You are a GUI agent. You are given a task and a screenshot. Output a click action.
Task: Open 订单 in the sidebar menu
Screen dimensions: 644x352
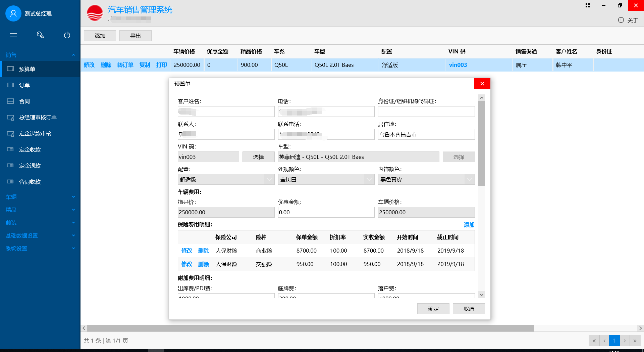click(x=24, y=85)
